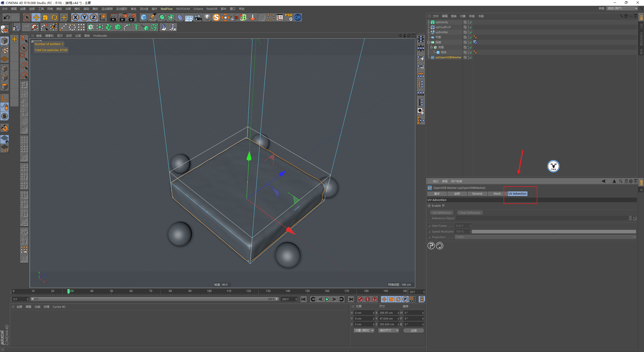Enable the UV Advection checkbox
Screen dimensions: 644x352
coord(443,206)
